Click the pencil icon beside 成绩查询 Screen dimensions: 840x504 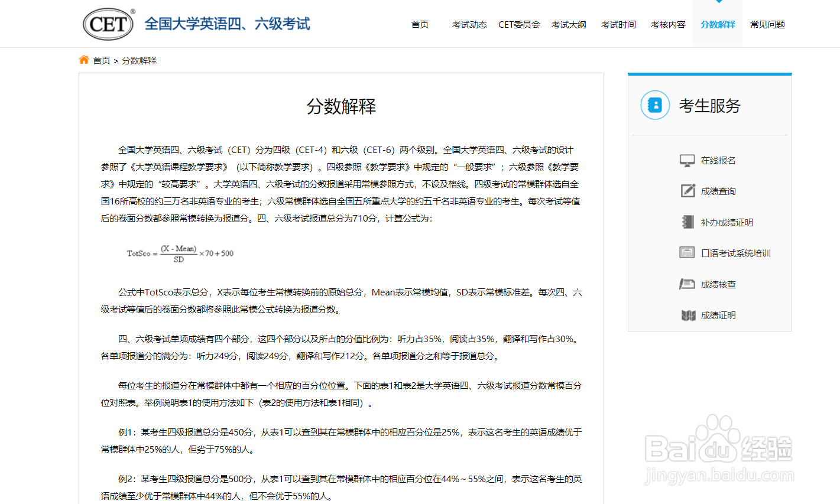688,191
